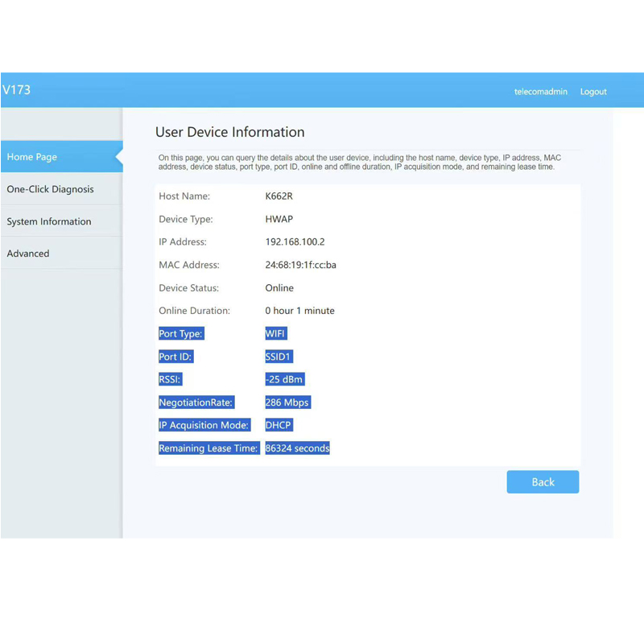
Task: Click the negotiation rate 286 Mbps
Action: (287, 402)
